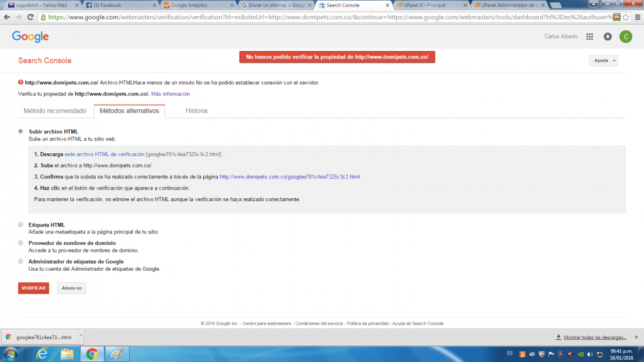Bookmark the page with the star icon
Image resolution: width=644 pixels, height=362 pixels.
point(626,17)
